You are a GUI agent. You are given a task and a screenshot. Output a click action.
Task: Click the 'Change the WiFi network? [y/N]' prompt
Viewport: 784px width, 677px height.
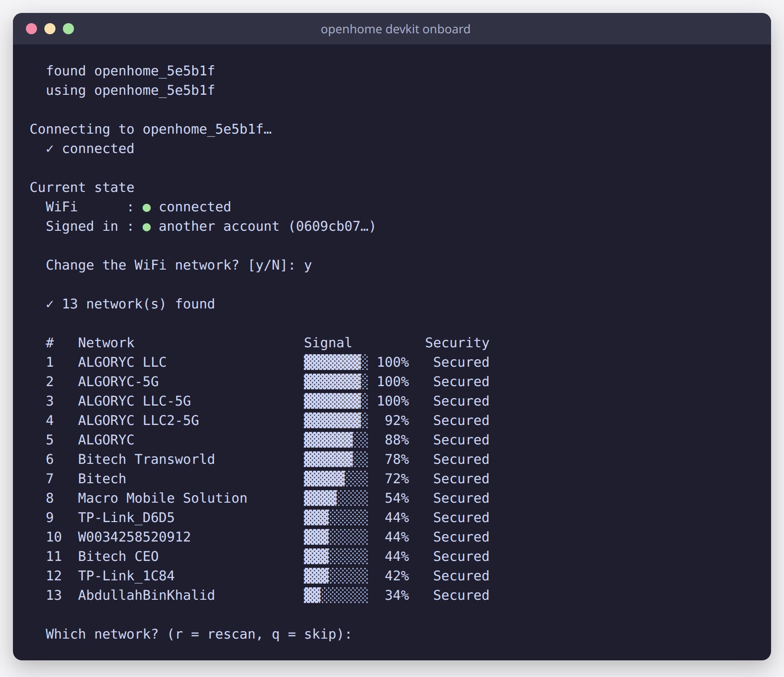click(170, 265)
